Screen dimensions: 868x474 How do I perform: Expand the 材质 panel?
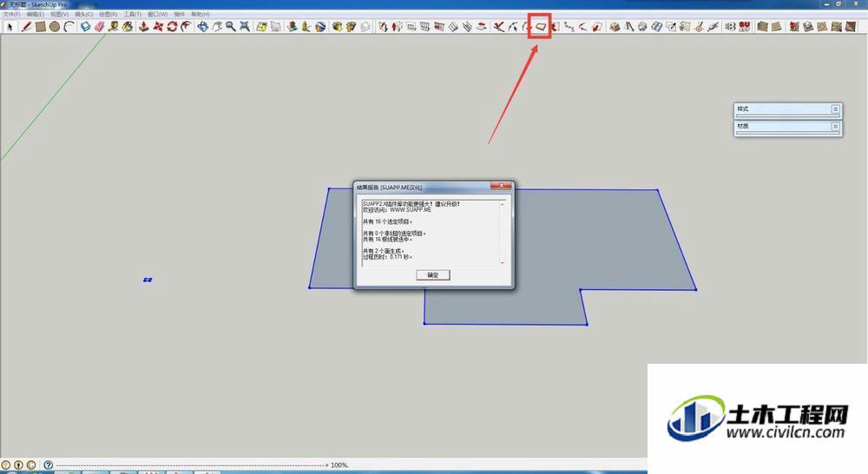pos(836,127)
